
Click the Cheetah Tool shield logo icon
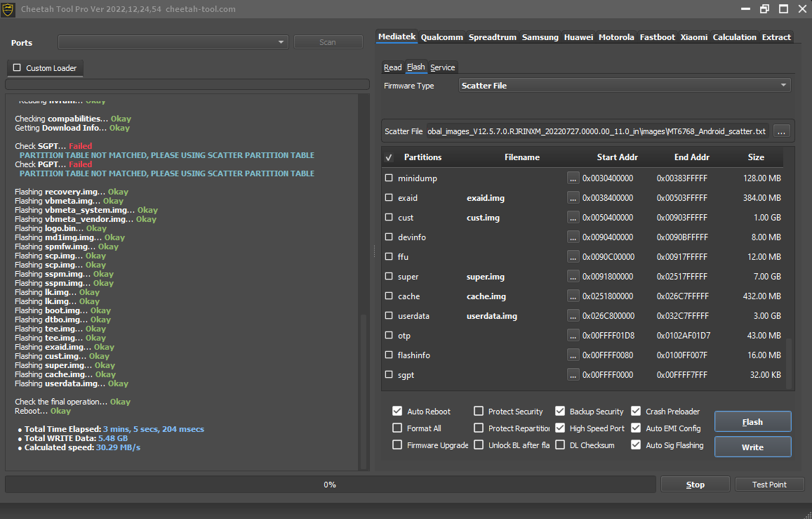click(x=8, y=9)
